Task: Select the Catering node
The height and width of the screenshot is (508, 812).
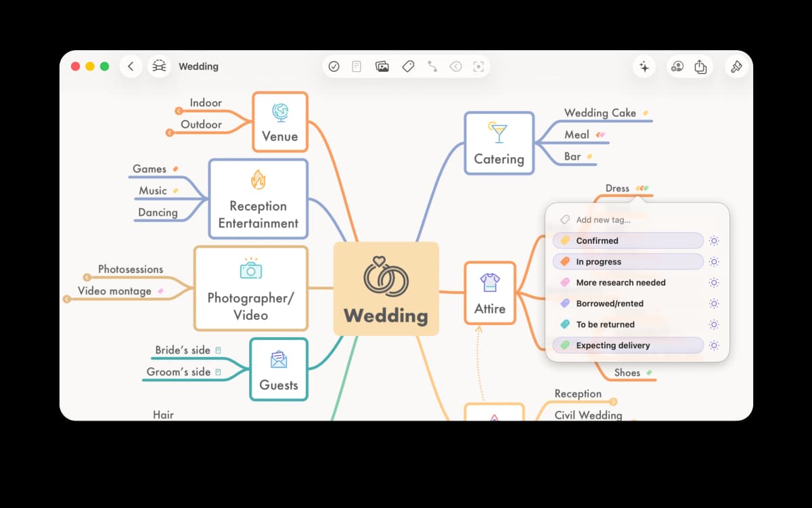Action: (499, 143)
